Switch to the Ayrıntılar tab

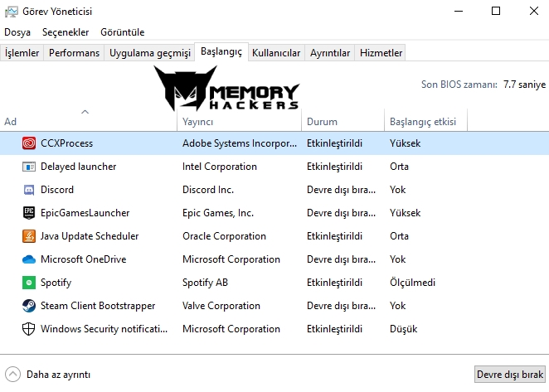click(x=330, y=53)
